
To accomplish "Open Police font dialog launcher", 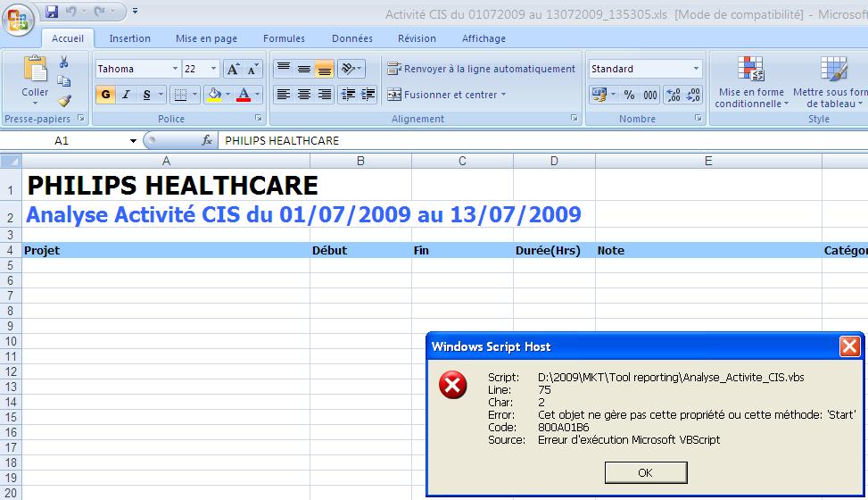I will point(259,118).
